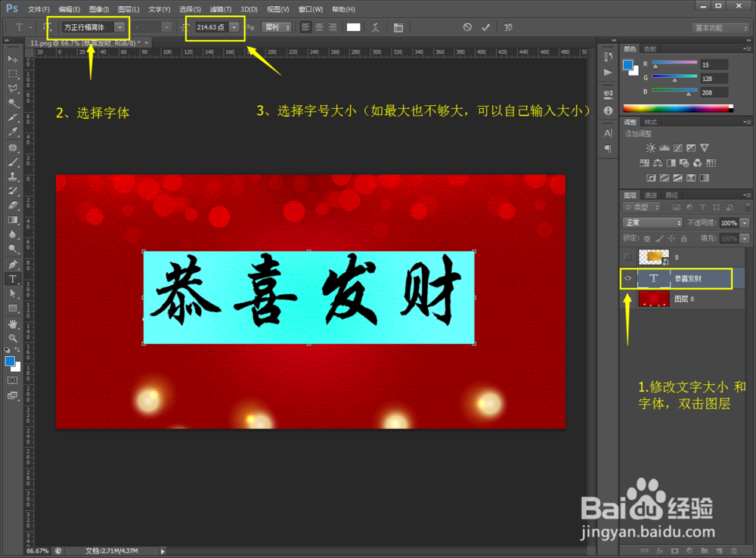Select the Zoom tool in toolbox
The width and height of the screenshot is (756, 558).
coord(13,338)
